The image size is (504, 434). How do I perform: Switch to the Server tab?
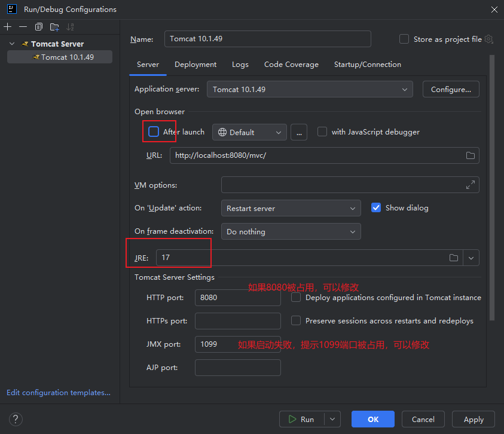148,65
